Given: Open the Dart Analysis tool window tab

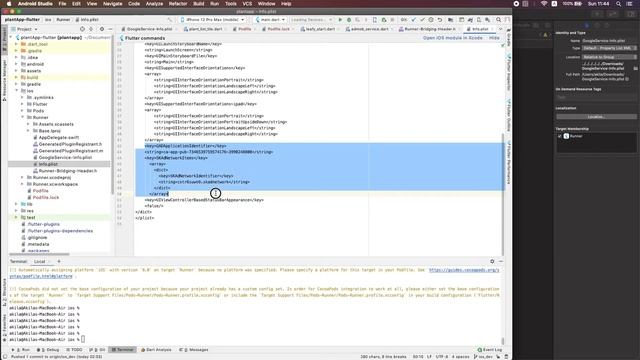Looking at the screenshot, I should pyautogui.click(x=156, y=350).
